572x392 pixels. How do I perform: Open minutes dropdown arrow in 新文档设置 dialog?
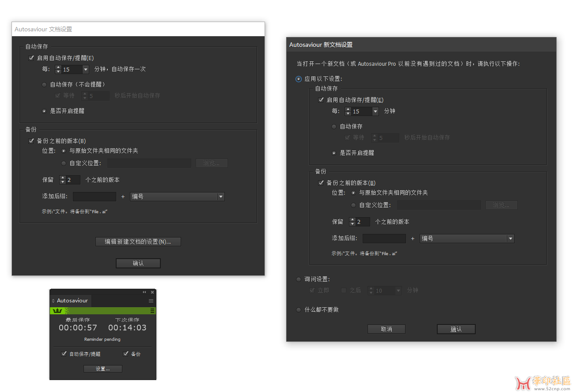(375, 111)
